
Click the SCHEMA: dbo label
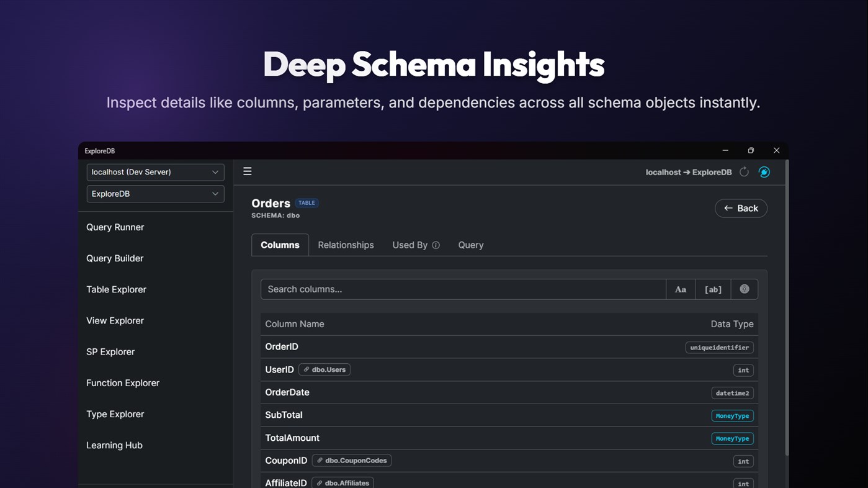[x=275, y=215]
